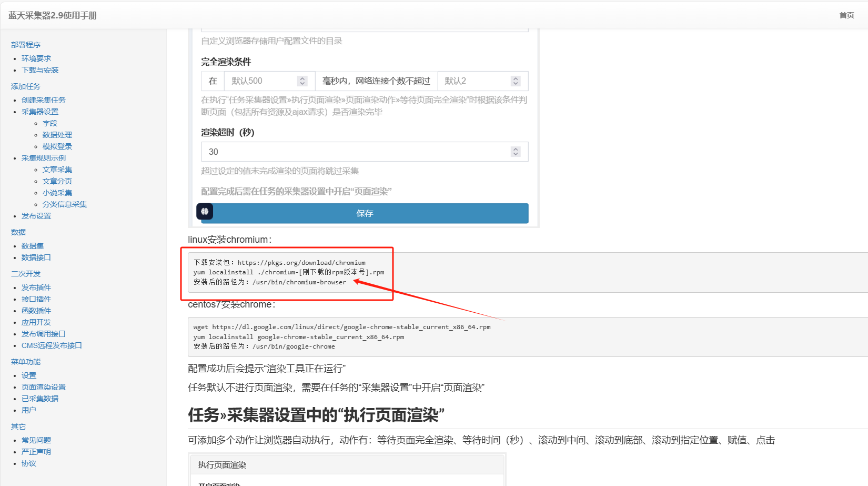
Task: Click the 默认500 milliseconds input field
Action: click(260, 81)
